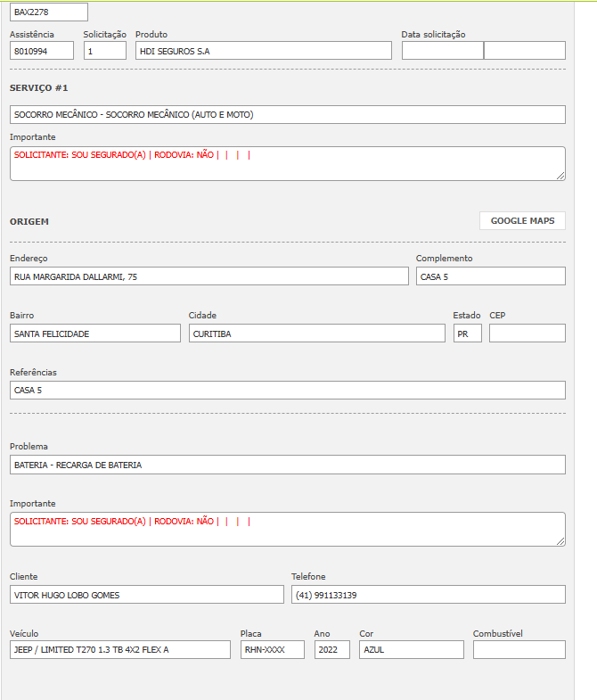The image size is (597, 700).
Task: Click the empty CEP field
Action: click(527, 334)
